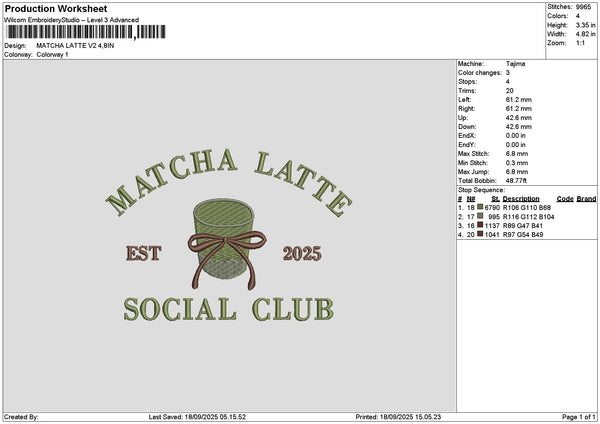Click the LATTE arched lettering
This screenshot has height=424, width=600.
tap(303, 183)
